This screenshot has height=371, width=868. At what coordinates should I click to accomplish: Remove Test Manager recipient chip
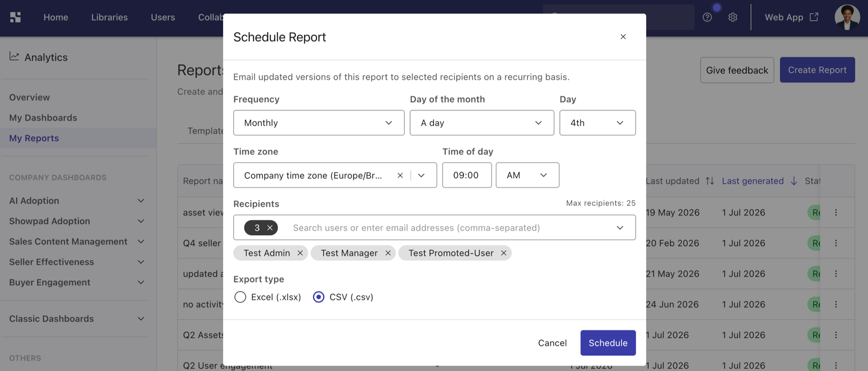tap(388, 253)
